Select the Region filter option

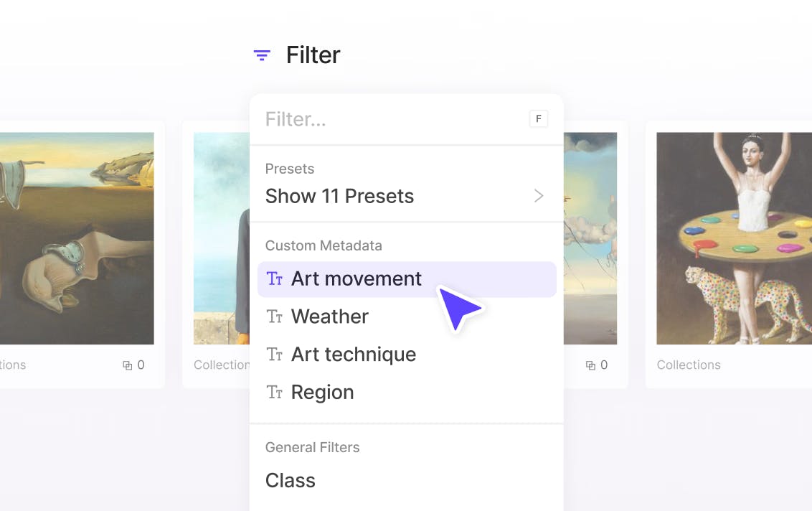tap(323, 393)
